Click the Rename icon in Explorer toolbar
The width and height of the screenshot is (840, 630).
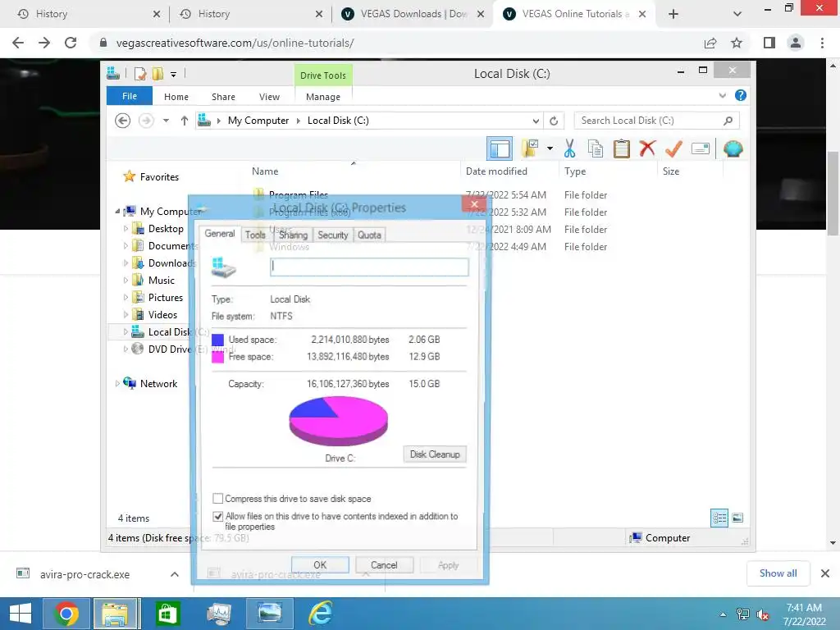coord(701,148)
